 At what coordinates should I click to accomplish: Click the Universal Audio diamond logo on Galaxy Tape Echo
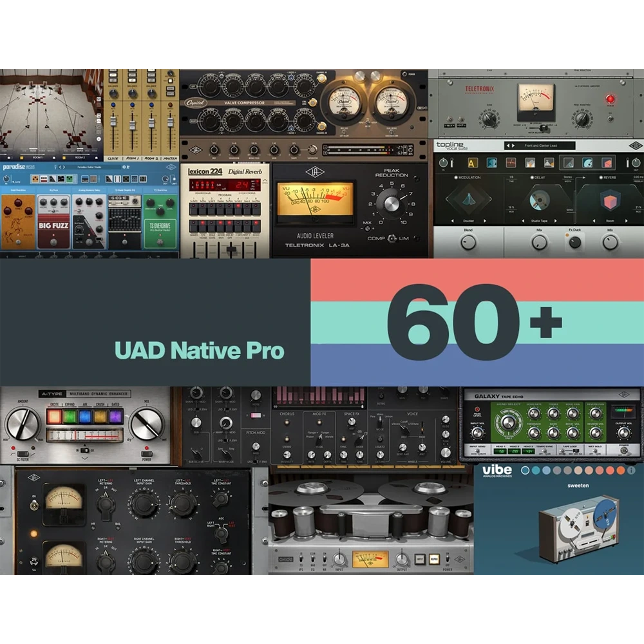[x=624, y=395]
